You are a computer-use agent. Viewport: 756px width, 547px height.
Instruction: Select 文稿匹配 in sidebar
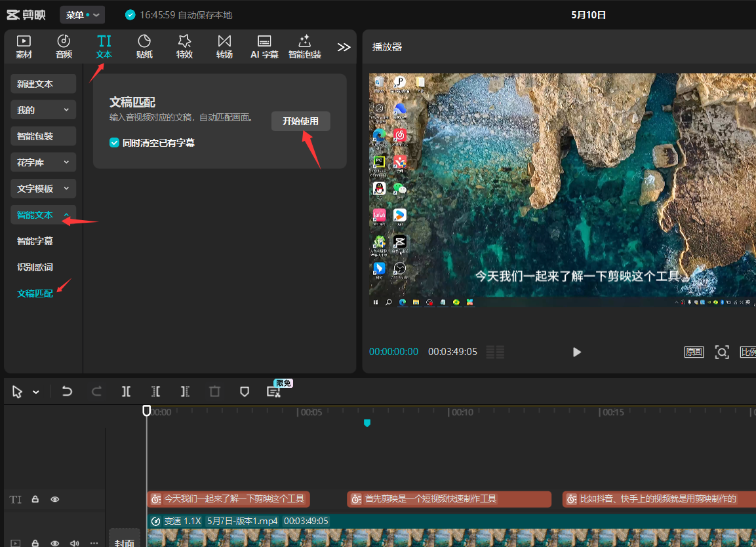click(x=35, y=293)
